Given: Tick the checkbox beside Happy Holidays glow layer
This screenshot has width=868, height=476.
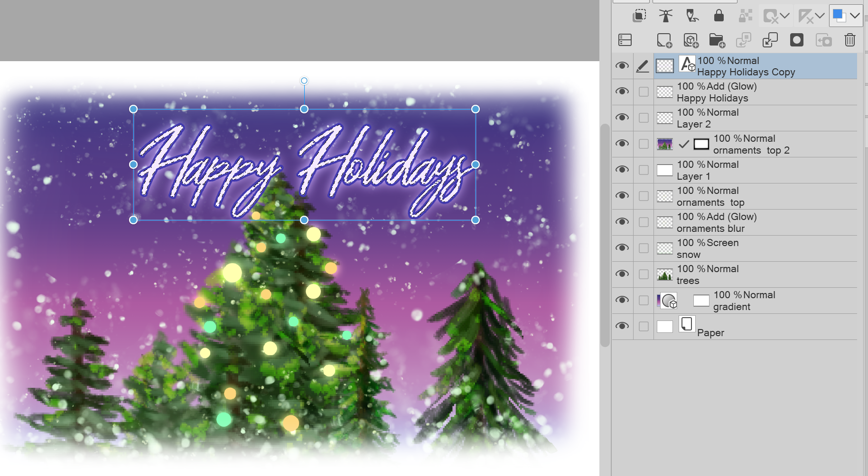Looking at the screenshot, I should pyautogui.click(x=644, y=92).
